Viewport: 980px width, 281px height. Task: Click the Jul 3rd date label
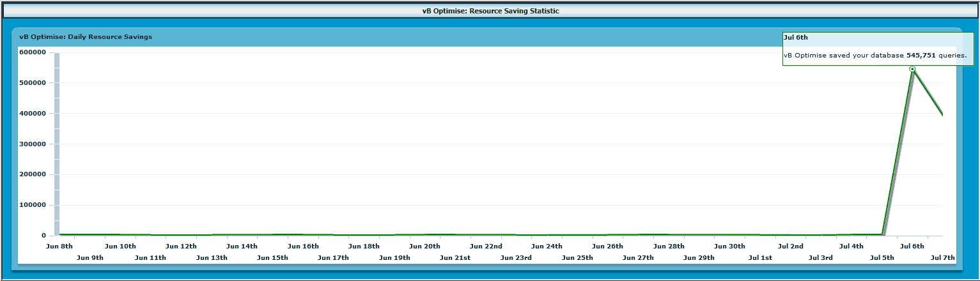pos(821,258)
